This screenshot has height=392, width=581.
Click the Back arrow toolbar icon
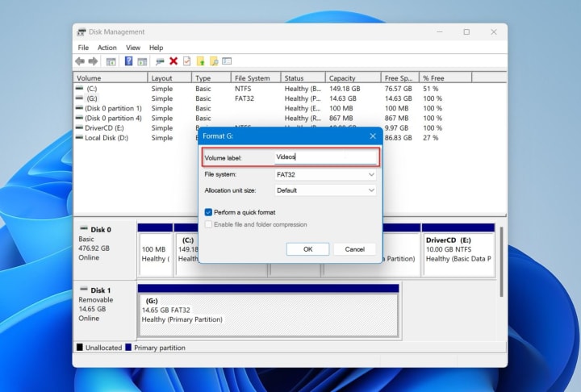(80, 61)
